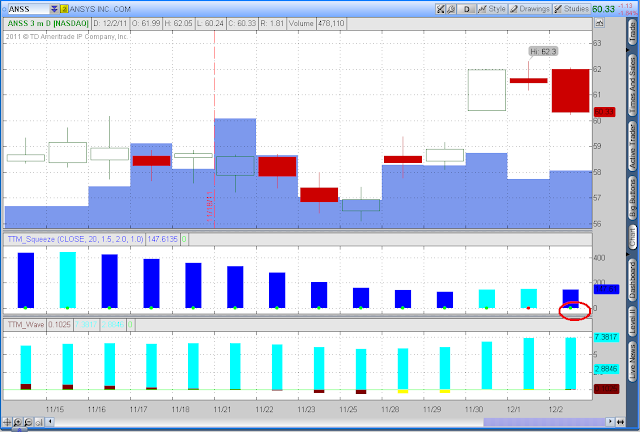
Task: Click the blue 147.61 axis label
Action: point(606,289)
